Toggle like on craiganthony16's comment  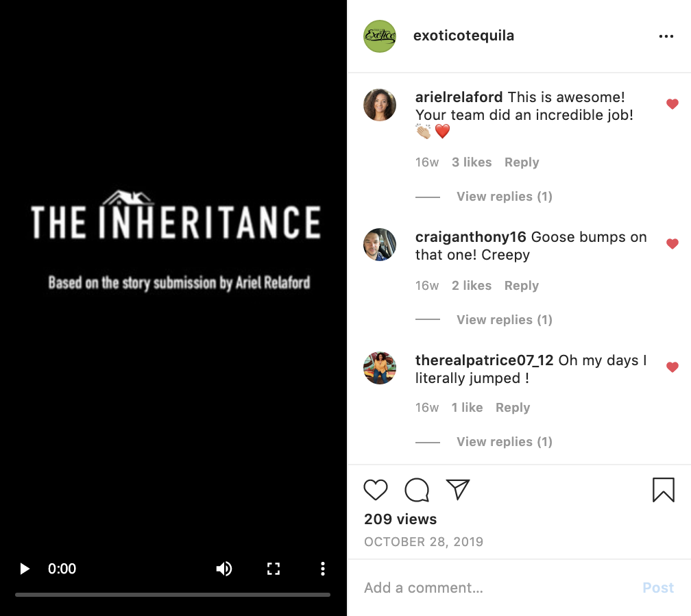point(672,244)
